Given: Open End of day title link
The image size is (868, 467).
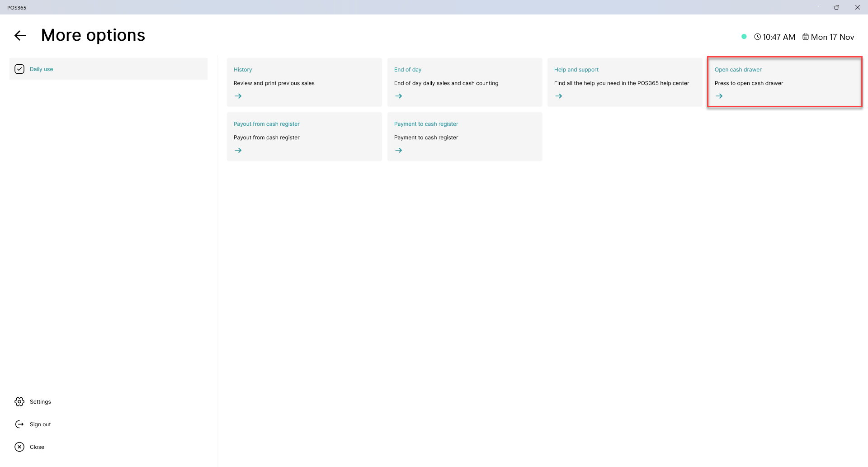Looking at the screenshot, I should point(408,70).
